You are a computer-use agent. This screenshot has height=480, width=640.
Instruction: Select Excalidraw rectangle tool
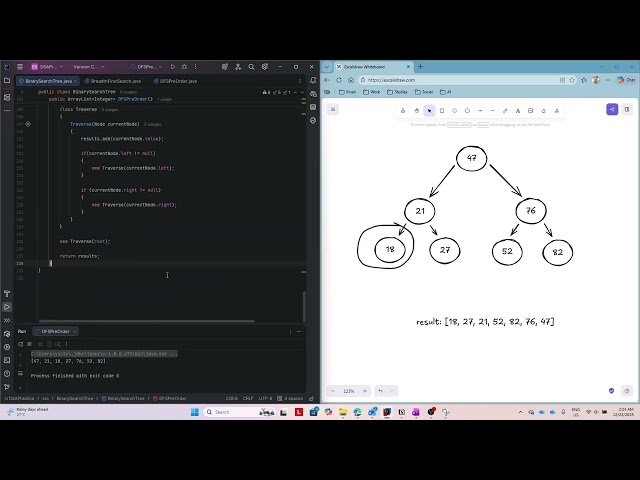tap(442, 111)
